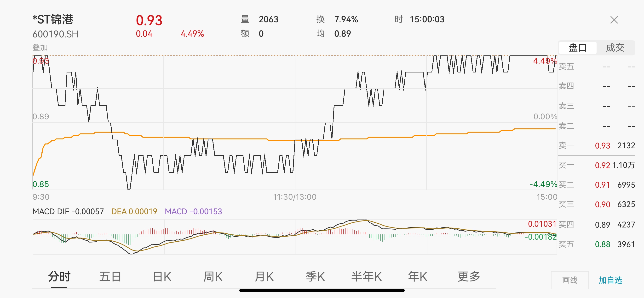Open the 周K chart tab
The height and width of the screenshot is (298, 644).
(x=213, y=277)
